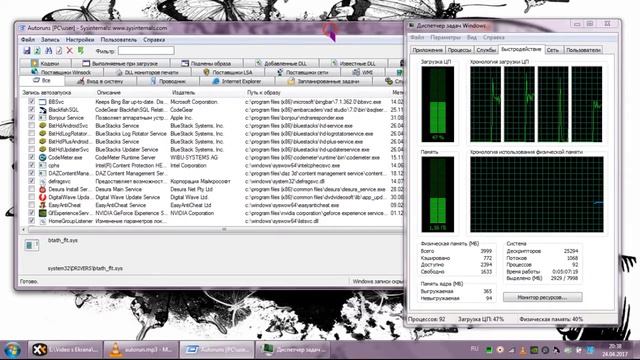Open the Файл menu in Autoruns
This screenshot has height=360, width=640.
click(x=28, y=40)
